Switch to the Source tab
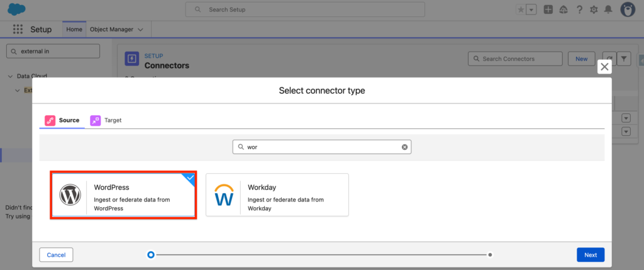The width and height of the screenshot is (644, 270). [x=62, y=120]
